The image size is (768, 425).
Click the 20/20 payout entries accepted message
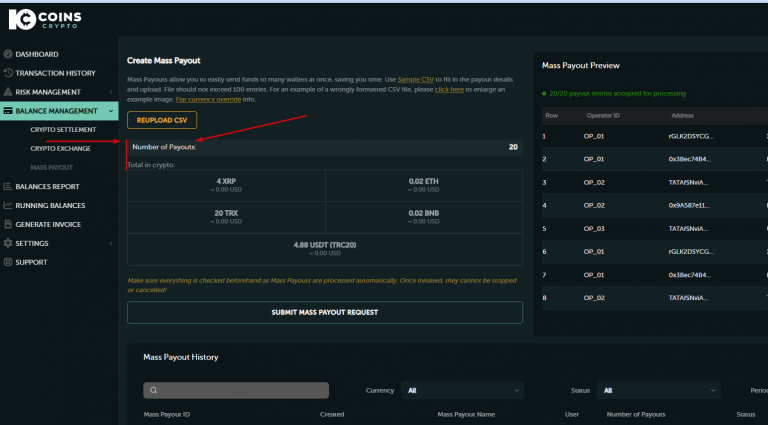point(614,94)
